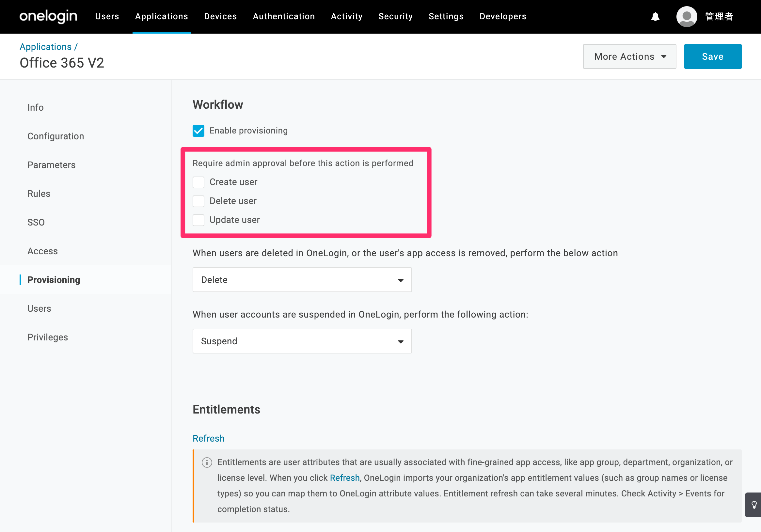Viewport: 761px width, 532px height.
Task: Select the Provisioning side tab
Action: [54, 280]
